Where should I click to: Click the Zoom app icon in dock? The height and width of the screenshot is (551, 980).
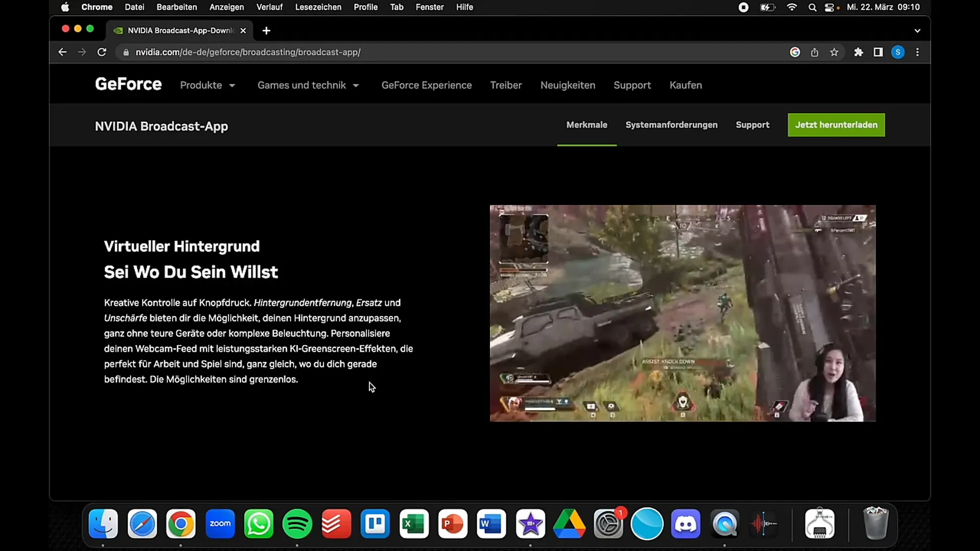(220, 524)
